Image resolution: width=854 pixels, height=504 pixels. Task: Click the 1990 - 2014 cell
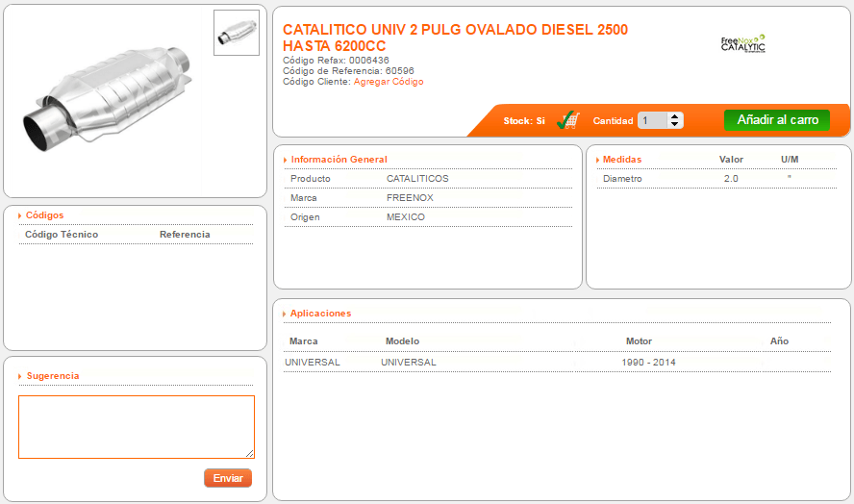click(x=648, y=363)
